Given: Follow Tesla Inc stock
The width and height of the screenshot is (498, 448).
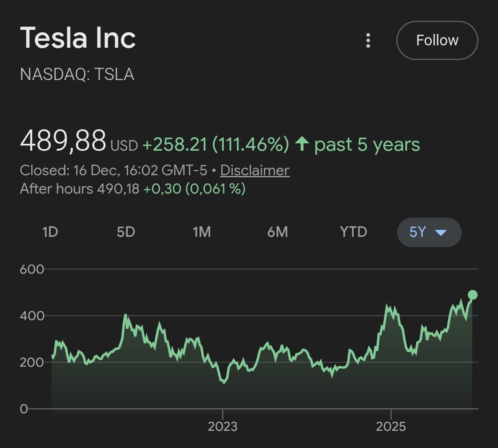Looking at the screenshot, I should coord(437,40).
